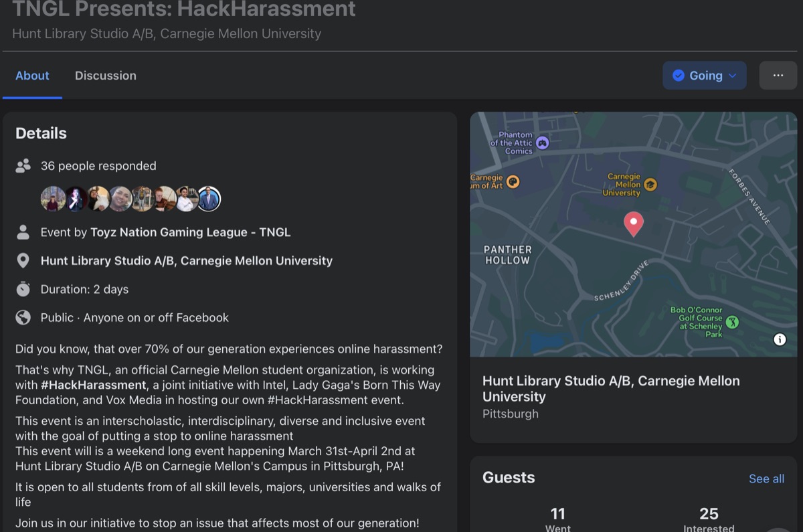
Task: Click the location pin icon in Details
Action: click(23, 260)
